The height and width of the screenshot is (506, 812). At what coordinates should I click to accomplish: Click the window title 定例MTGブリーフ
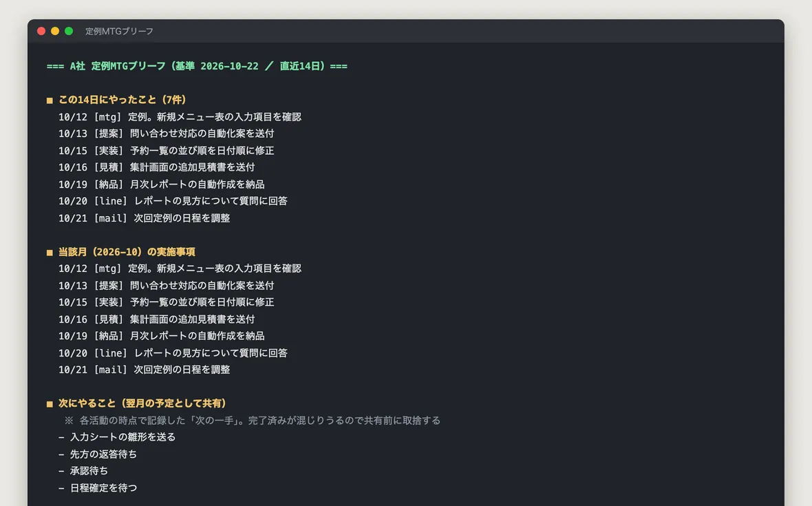[x=119, y=31]
